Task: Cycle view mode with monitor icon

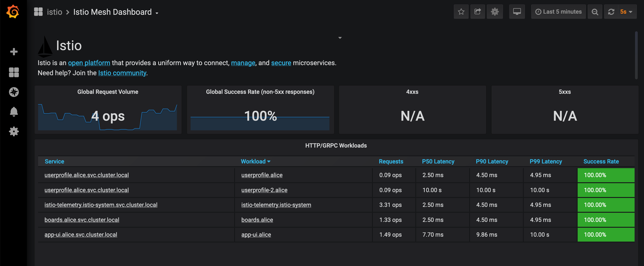Action: 517,12
